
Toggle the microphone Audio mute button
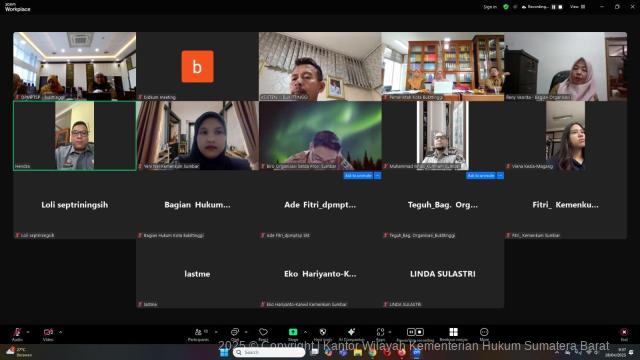[x=17, y=334]
